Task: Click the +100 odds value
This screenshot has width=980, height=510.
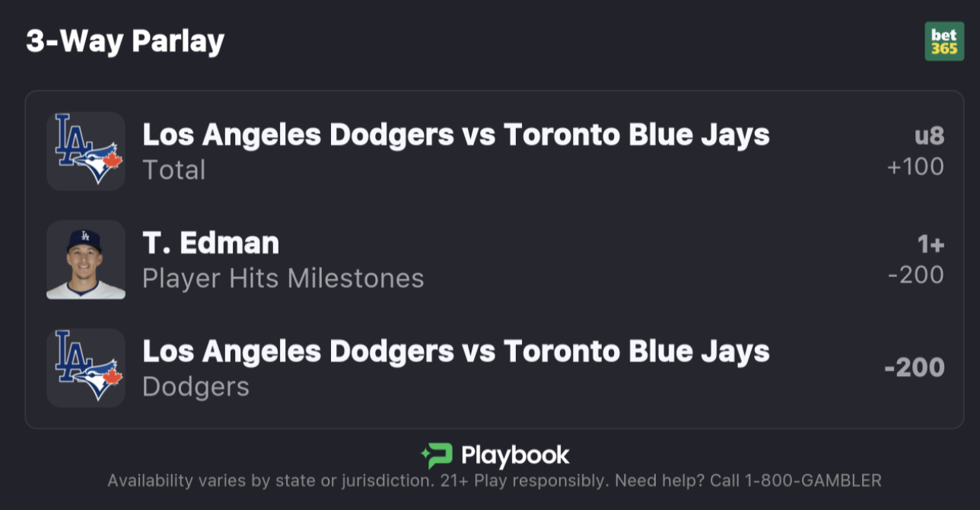Action: click(x=915, y=167)
